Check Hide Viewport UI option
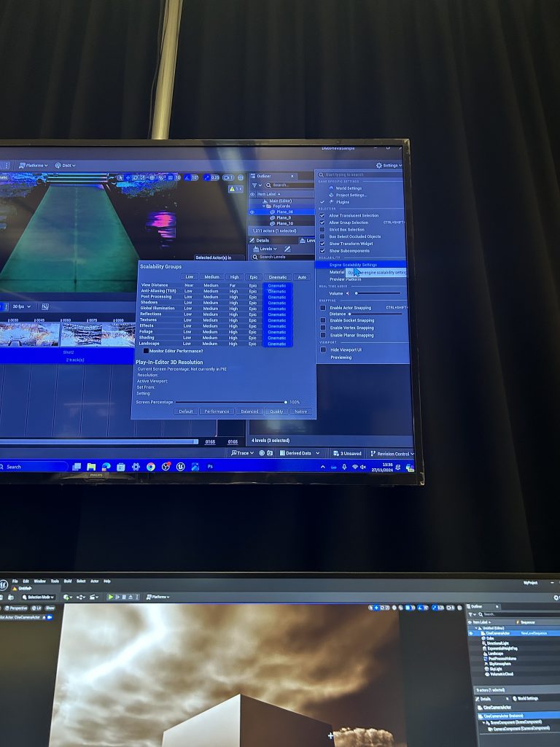560x747 pixels. point(323,349)
